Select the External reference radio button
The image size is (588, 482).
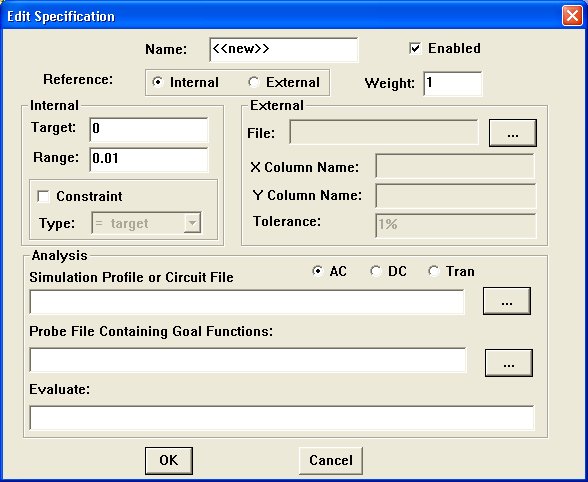click(254, 82)
